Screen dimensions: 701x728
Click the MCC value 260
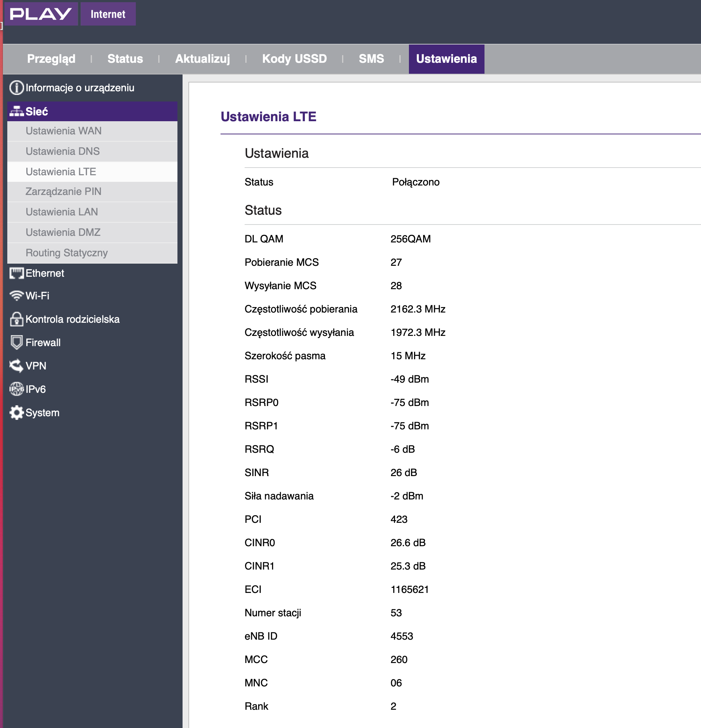pyautogui.click(x=399, y=660)
